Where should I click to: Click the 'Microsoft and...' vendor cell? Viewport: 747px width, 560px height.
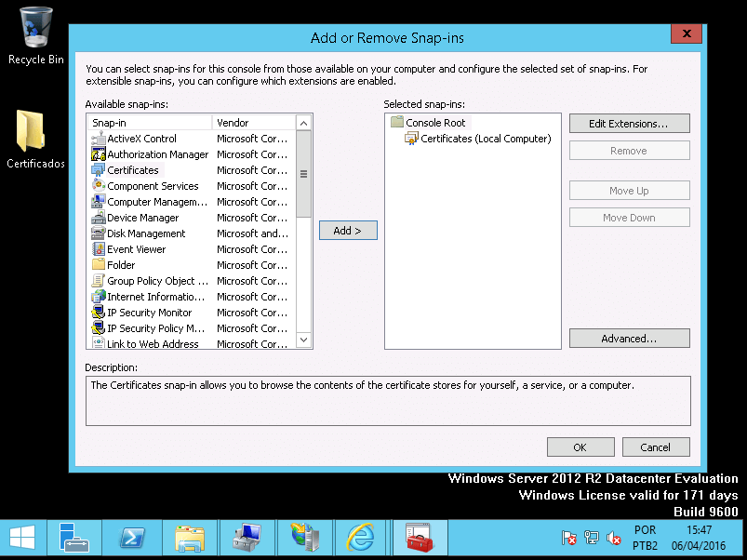[x=252, y=233]
